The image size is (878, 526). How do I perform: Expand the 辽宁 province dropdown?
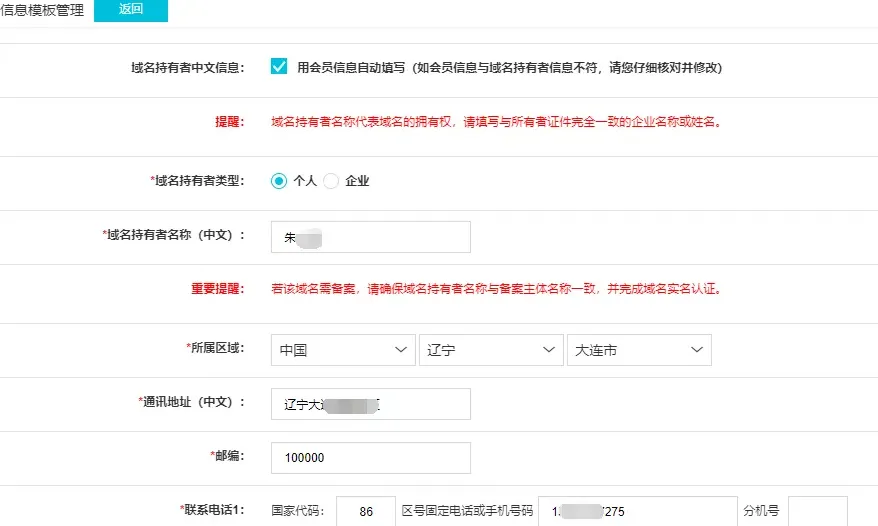coord(490,350)
